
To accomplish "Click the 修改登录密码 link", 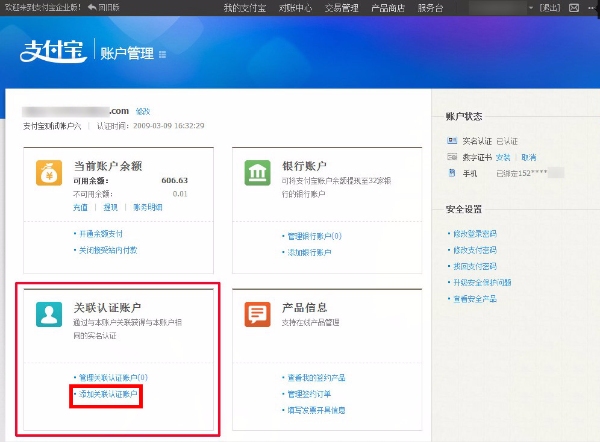I will 475,233.
